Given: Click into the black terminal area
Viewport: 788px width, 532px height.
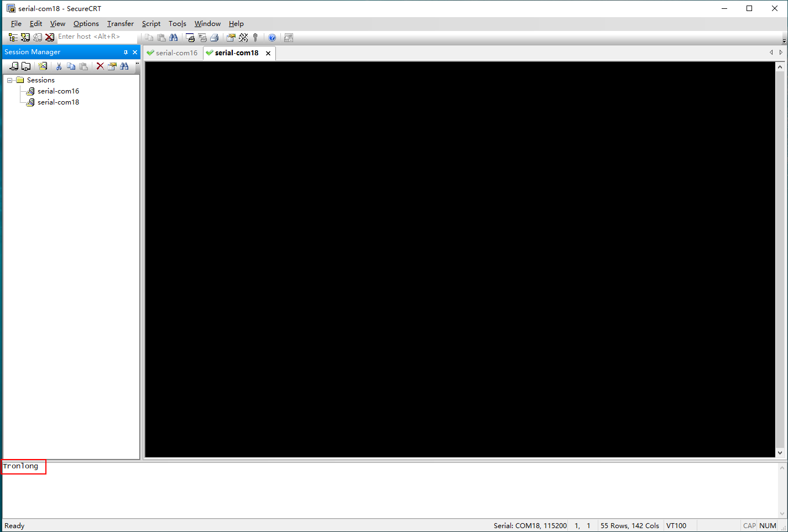Looking at the screenshot, I should coord(460,259).
